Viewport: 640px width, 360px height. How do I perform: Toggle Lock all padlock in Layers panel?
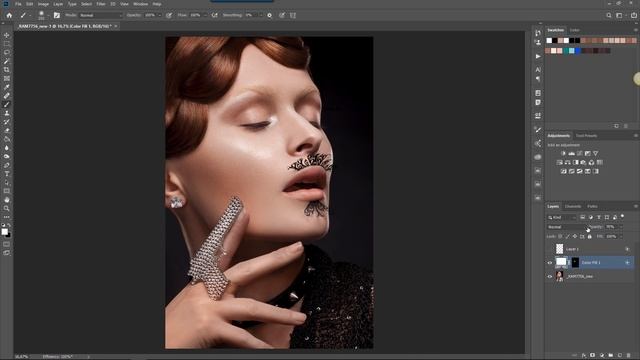pos(589,236)
